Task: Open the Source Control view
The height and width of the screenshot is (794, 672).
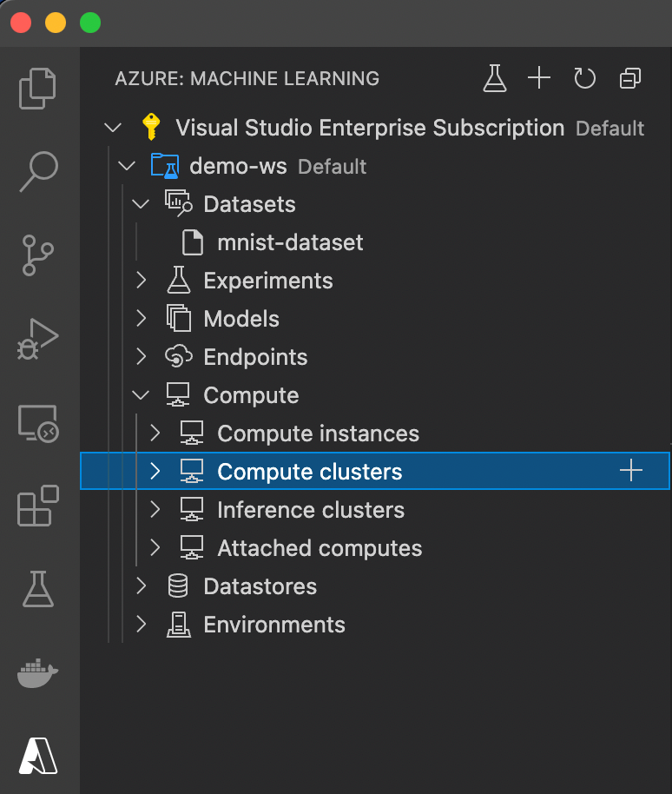Action: click(38, 255)
